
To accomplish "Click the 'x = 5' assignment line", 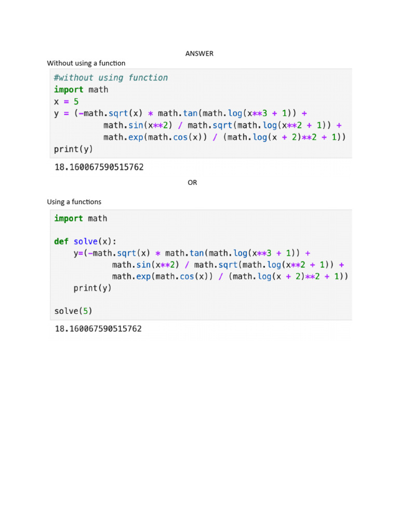I will pos(66,101).
